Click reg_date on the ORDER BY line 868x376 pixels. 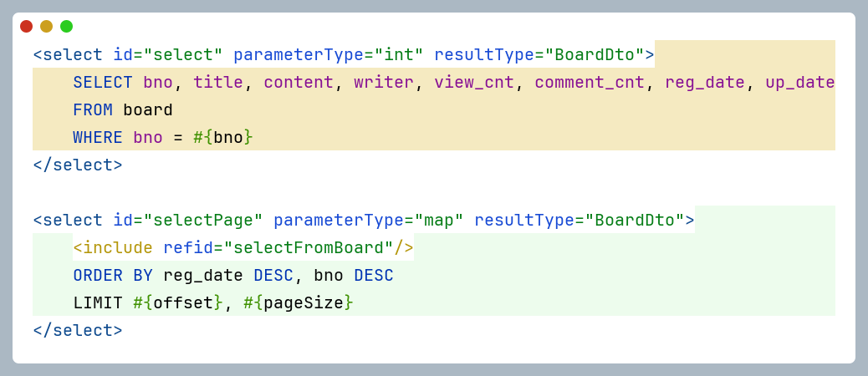pos(203,276)
